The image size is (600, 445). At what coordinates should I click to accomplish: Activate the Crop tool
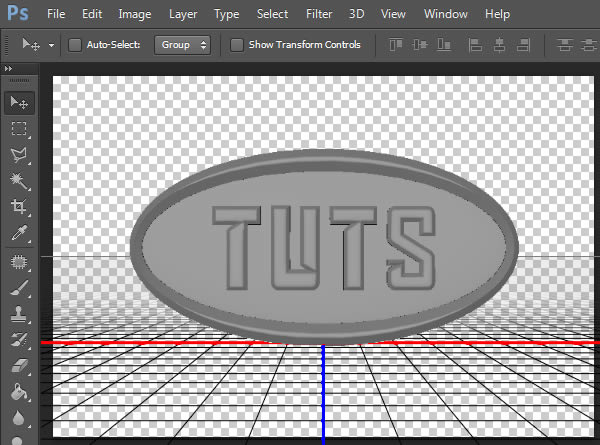click(x=19, y=207)
